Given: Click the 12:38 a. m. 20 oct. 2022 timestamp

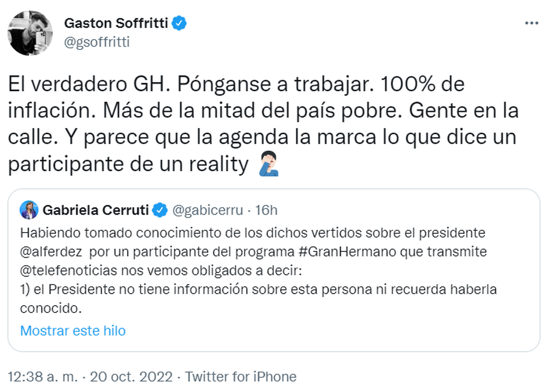Looking at the screenshot, I should click(90, 377).
